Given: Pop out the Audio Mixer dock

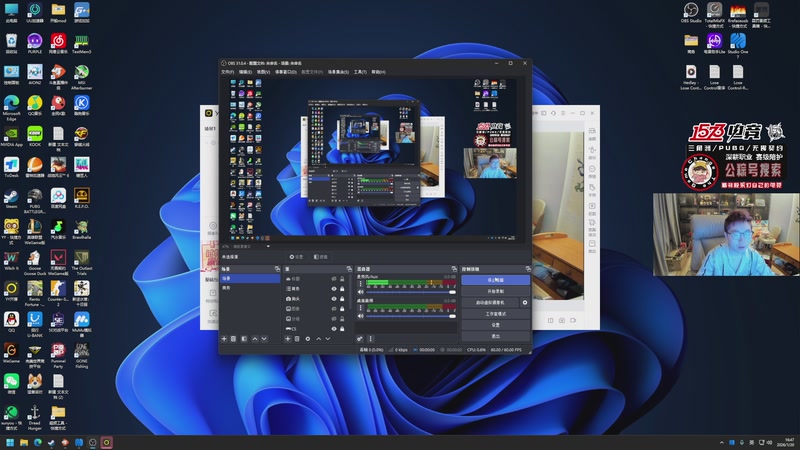Looking at the screenshot, I should 454,269.
